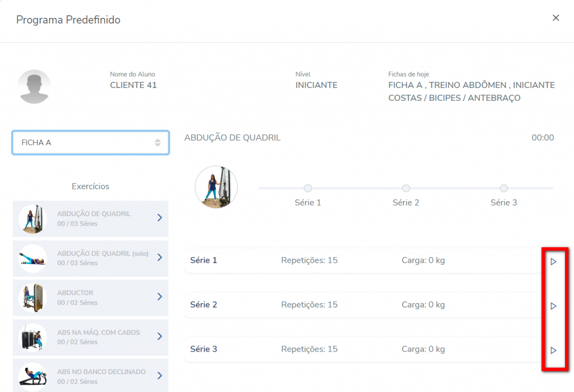Expand ABDUÇÃO DE QUADRIL chevron arrow
574x392 pixels.
click(x=159, y=217)
